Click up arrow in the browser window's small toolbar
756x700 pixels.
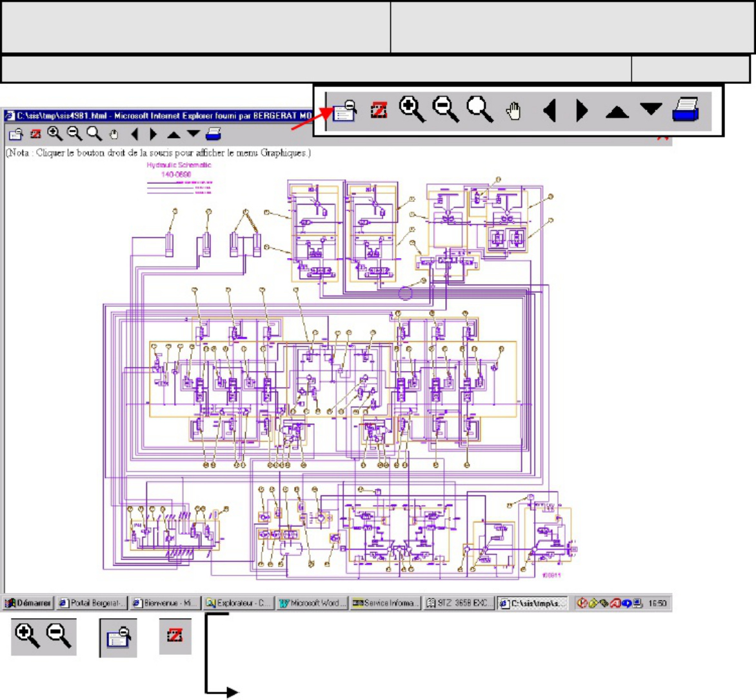pyautogui.click(x=174, y=134)
